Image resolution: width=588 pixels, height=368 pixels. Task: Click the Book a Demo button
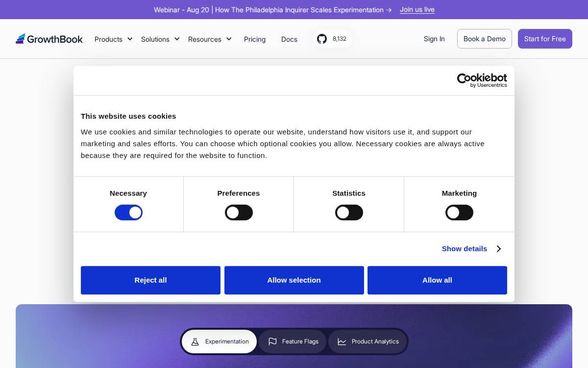click(x=485, y=39)
